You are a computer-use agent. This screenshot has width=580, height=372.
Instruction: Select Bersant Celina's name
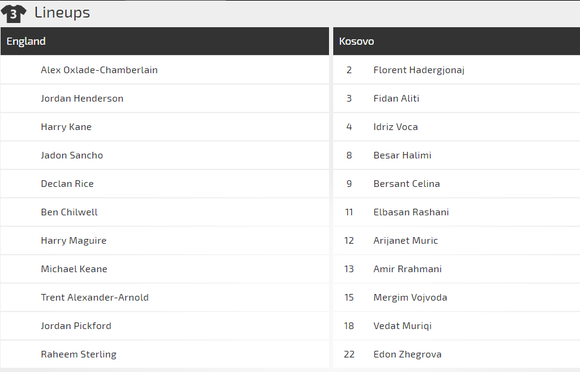tap(407, 184)
